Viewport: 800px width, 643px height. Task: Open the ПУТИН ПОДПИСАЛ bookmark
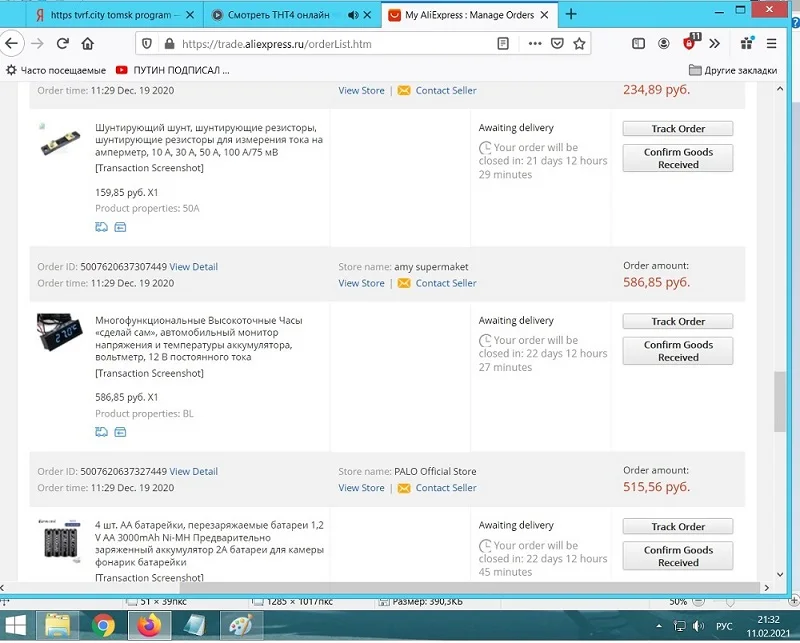click(x=172, y=70)
